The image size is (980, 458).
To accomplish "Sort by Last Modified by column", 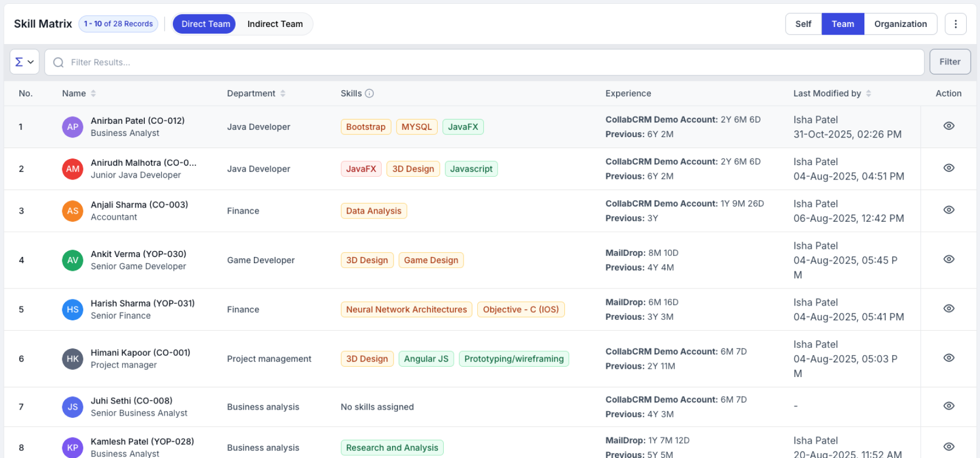I will 868,94.
